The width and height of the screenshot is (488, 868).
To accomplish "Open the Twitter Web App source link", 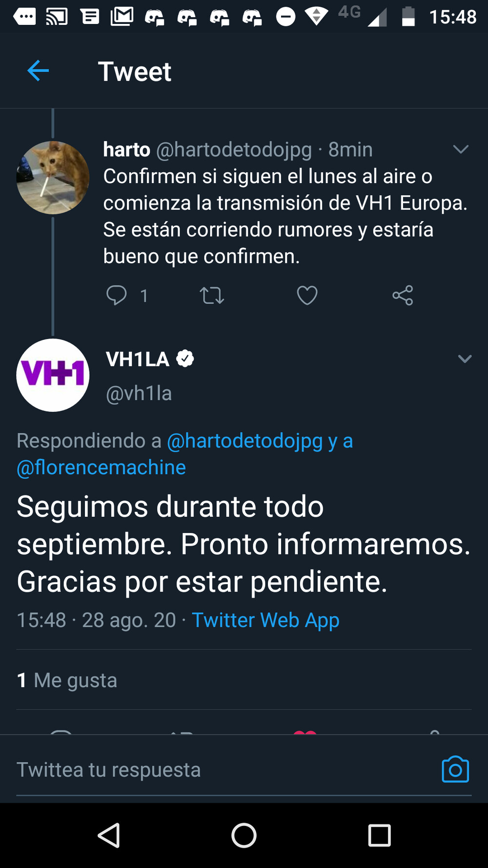I will click(265, 620).
